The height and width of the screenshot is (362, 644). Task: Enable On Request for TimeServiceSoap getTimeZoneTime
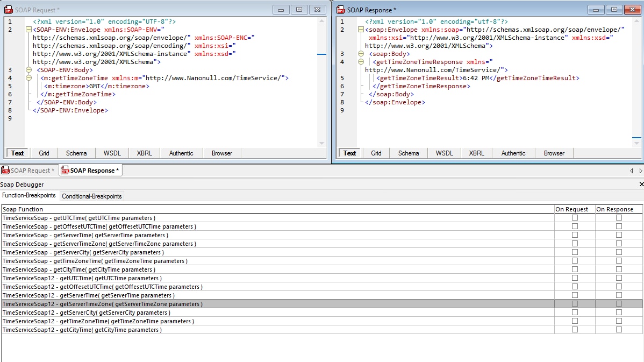tap(575, 261)
